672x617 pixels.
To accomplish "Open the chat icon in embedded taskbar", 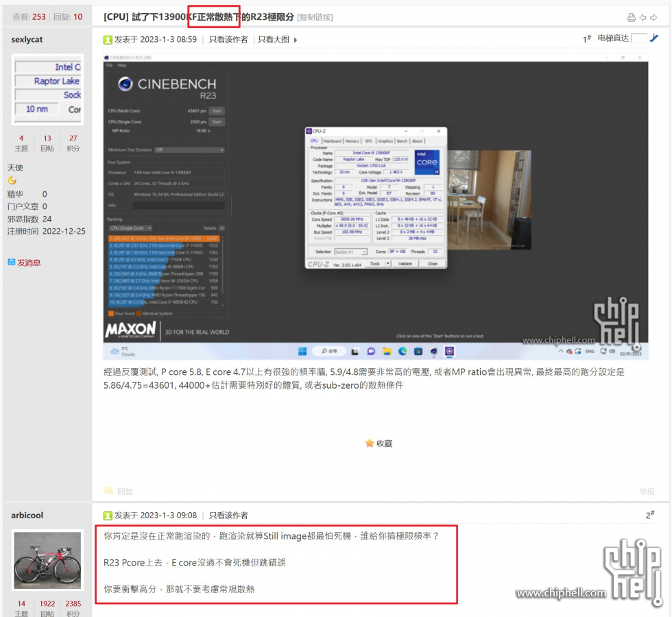I will 371,351.
